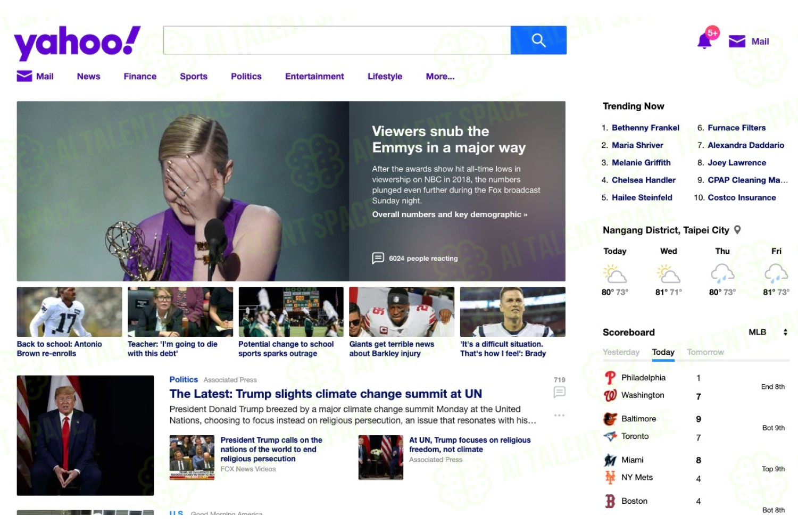The width and height of the screenshot is (798, 532).
Task: Switch Scoreboard to the Tomorrow tab
Action: 705,352
